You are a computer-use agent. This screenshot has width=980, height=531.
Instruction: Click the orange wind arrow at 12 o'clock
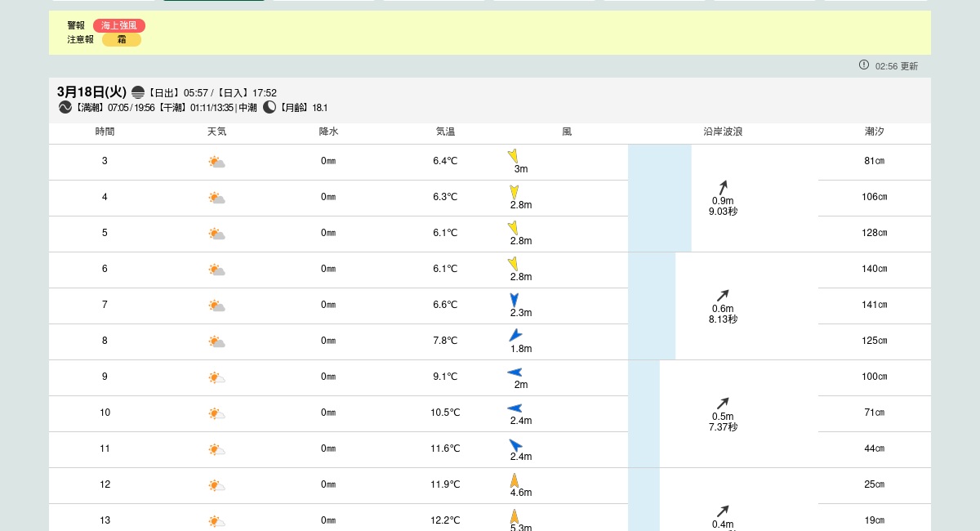pos(514,480)
